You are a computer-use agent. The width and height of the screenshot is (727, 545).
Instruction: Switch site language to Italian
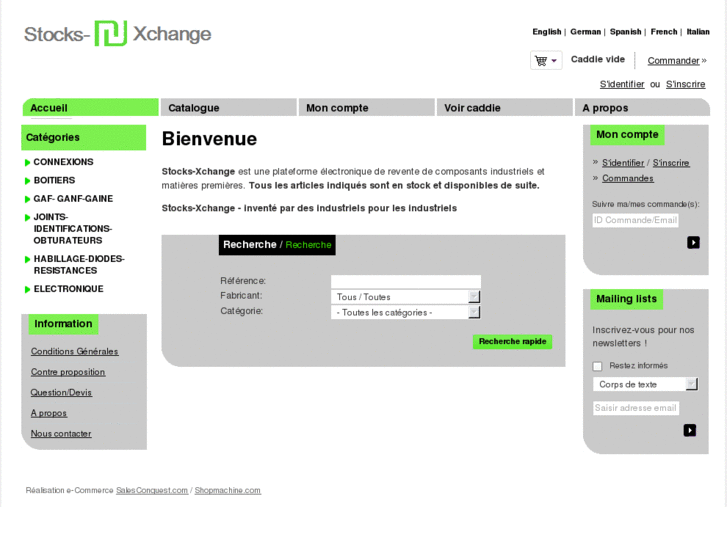coord(698,32)
